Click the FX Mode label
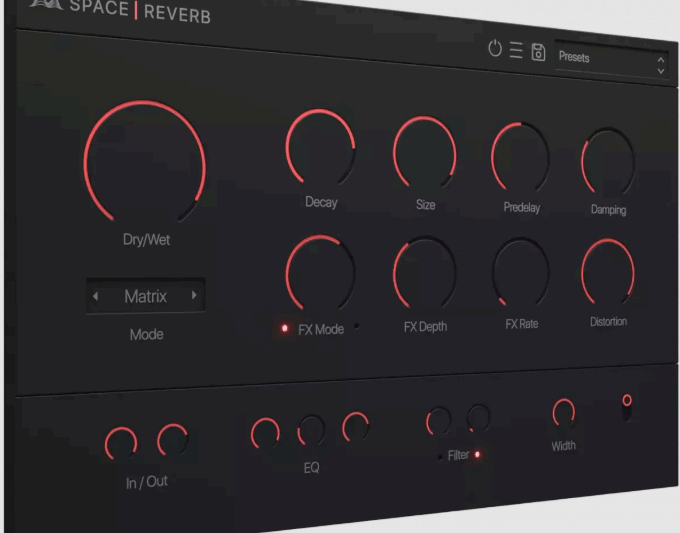This screenshot has width=680, height=533. tap(321, 329)
